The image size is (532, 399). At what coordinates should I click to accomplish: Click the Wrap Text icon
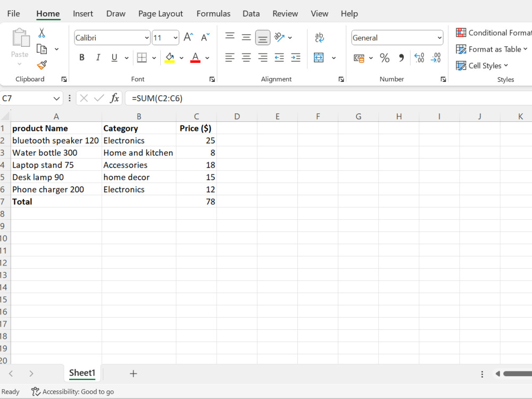point(319,37)
